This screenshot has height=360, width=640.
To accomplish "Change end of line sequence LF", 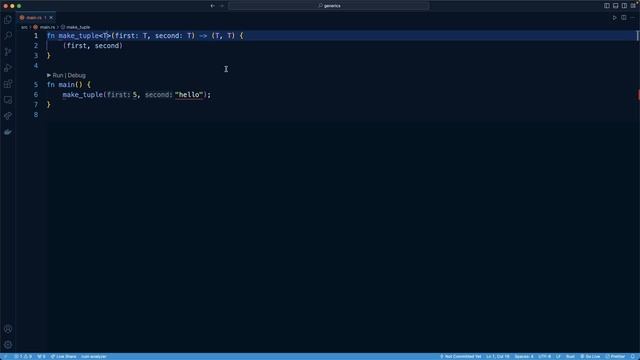I will [558, 357].
